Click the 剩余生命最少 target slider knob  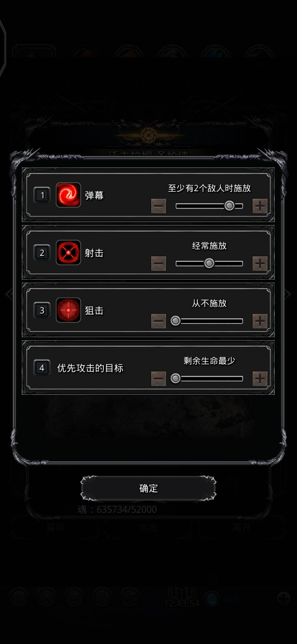click(x=175, y=378)
